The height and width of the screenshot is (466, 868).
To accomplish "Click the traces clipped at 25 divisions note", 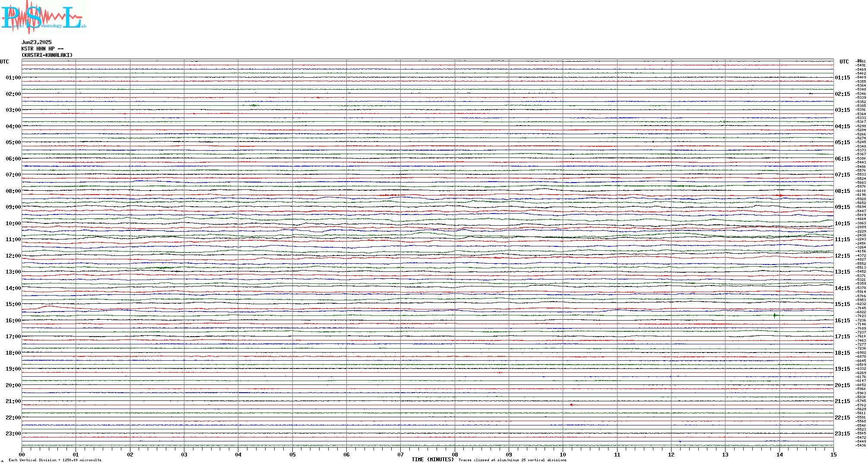I will pos(512,460).
